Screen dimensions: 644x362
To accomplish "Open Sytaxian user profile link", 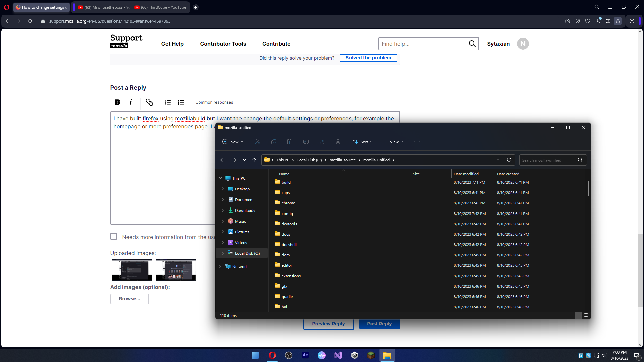I will (x=498, y=44).
